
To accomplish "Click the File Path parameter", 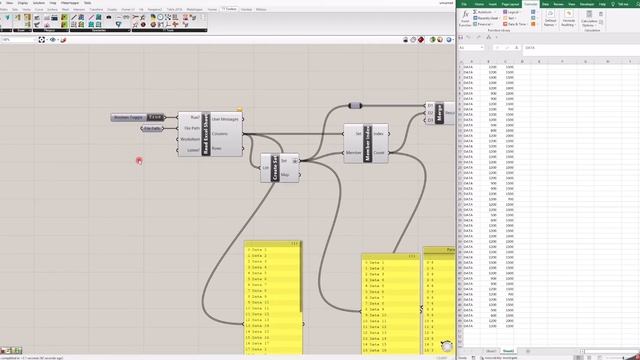I will 152,129.
